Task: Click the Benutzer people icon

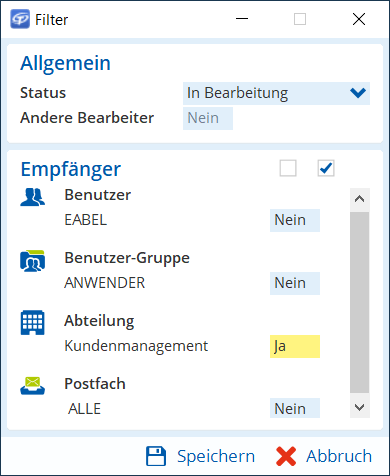Action: [33, 197]
